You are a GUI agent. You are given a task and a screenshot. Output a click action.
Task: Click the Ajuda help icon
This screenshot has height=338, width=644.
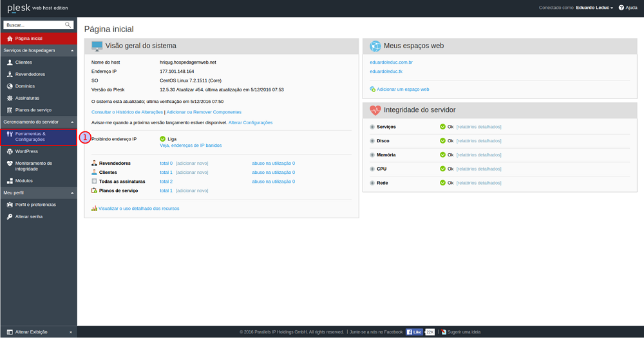click(x=621, y=8)
